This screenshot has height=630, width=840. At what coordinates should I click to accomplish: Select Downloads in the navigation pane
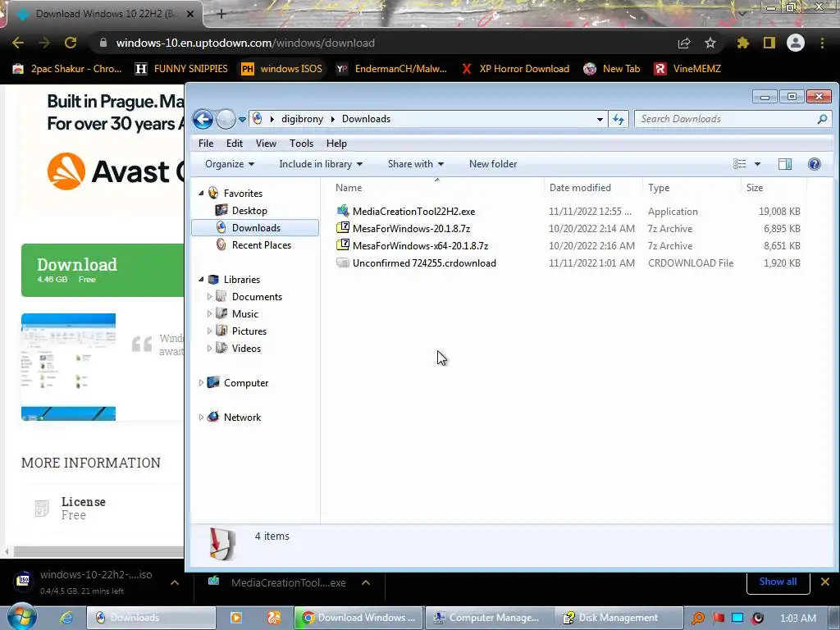(x=255, y=228)
